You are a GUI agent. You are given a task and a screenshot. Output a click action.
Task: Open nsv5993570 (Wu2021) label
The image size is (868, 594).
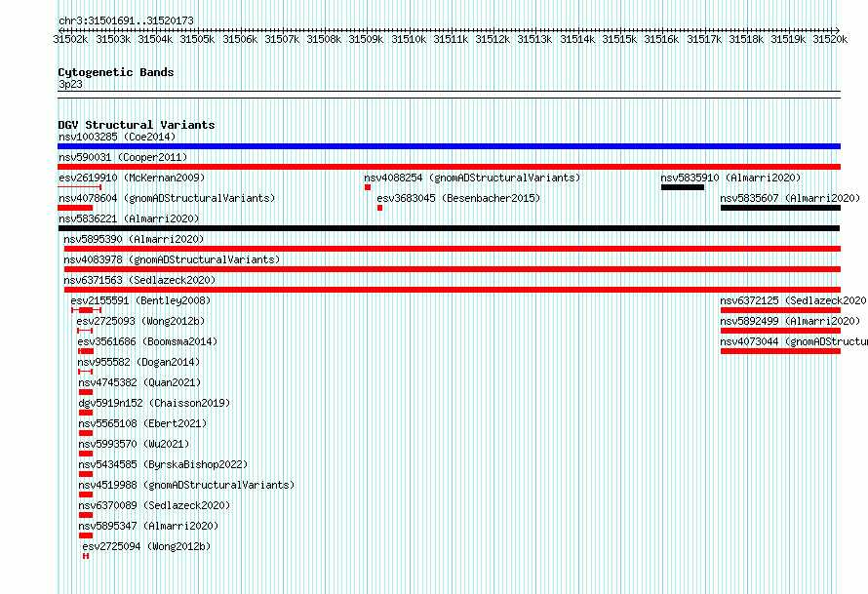(134, 444)
